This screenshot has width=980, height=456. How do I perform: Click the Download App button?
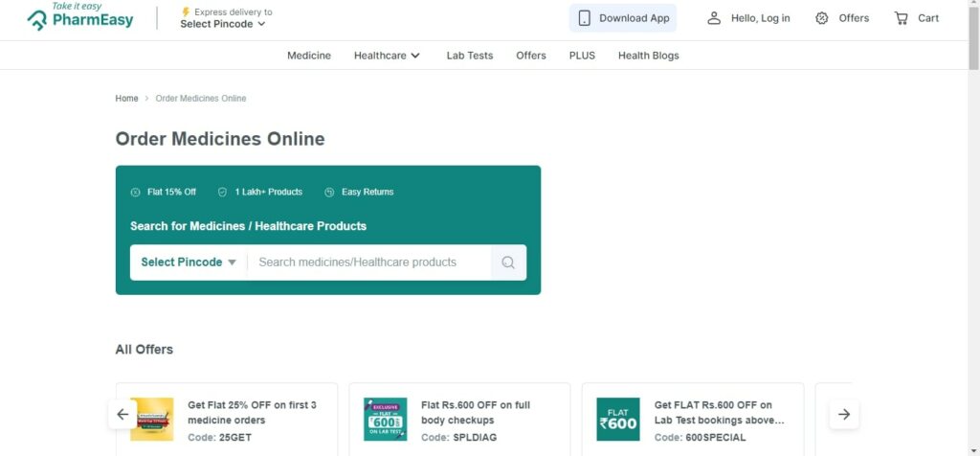click(622, 18)
